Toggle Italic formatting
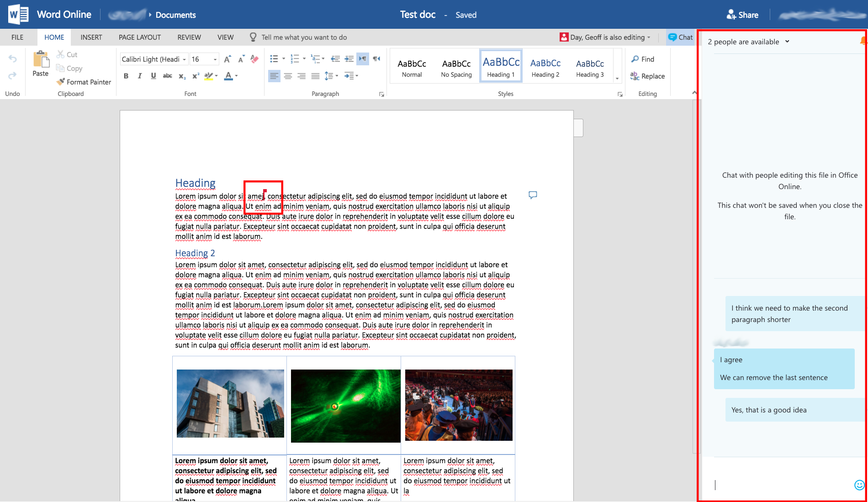This screenshot has width=868, height=502. 140,76
